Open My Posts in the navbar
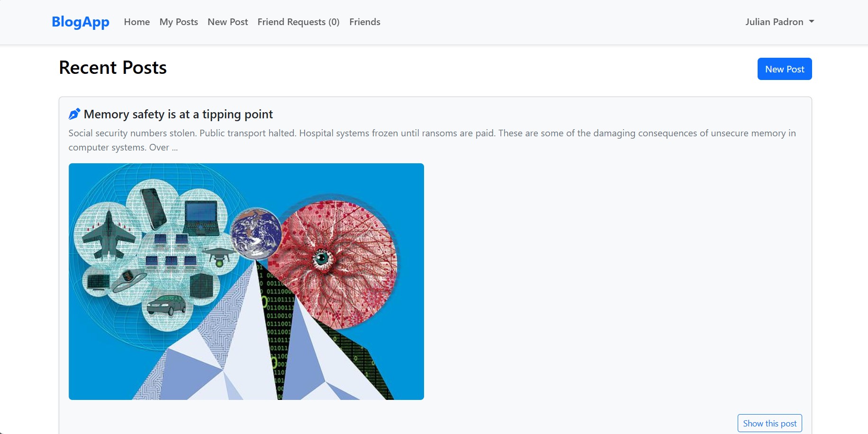868x434 pixels. tap(179, 22)
